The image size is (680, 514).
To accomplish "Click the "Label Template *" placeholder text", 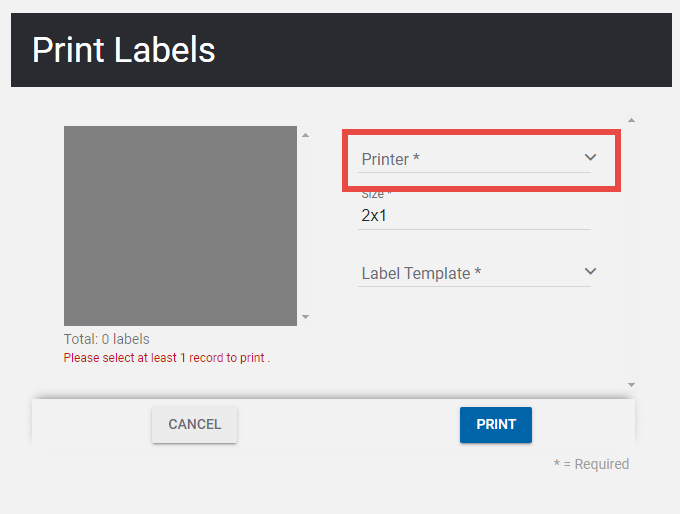I will [421, 273].
